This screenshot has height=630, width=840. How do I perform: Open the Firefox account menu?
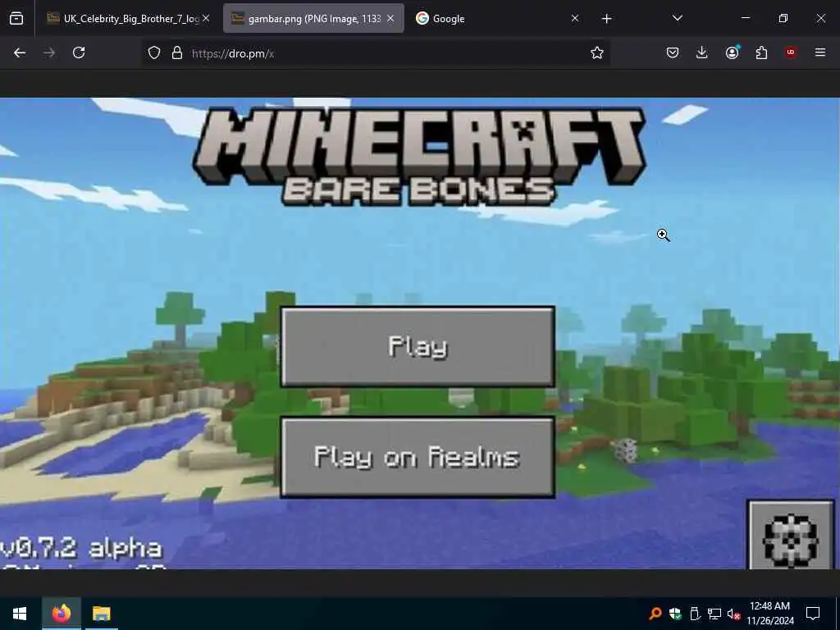click(x=732, y=52)
